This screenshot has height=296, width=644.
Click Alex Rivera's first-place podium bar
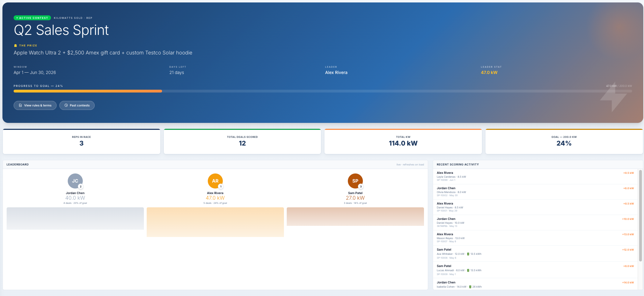point(215,222)
